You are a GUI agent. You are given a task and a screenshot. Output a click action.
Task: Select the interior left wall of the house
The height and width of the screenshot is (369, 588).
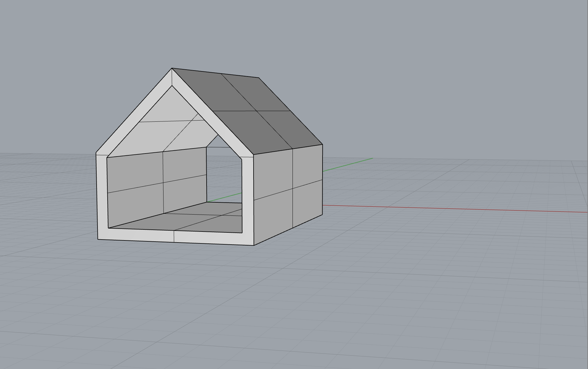157,187
